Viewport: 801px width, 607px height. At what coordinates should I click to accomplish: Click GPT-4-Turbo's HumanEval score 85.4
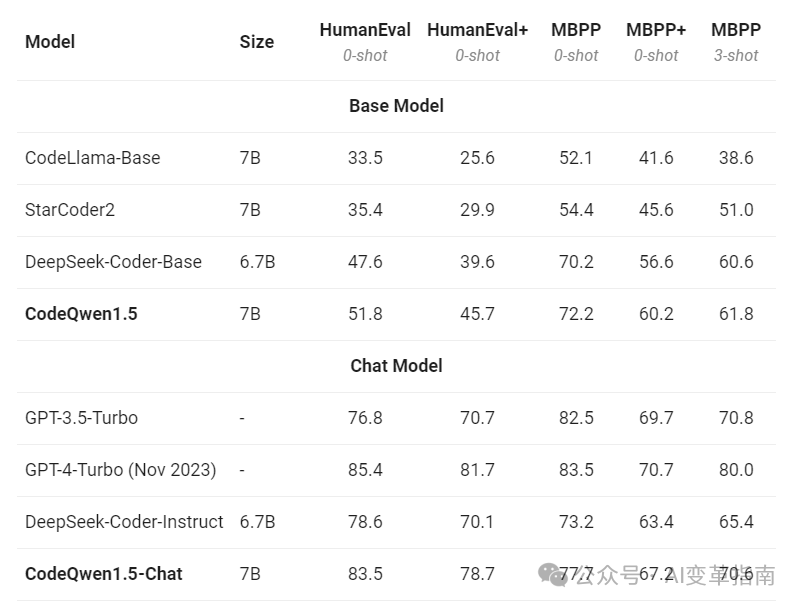point(364,470)
